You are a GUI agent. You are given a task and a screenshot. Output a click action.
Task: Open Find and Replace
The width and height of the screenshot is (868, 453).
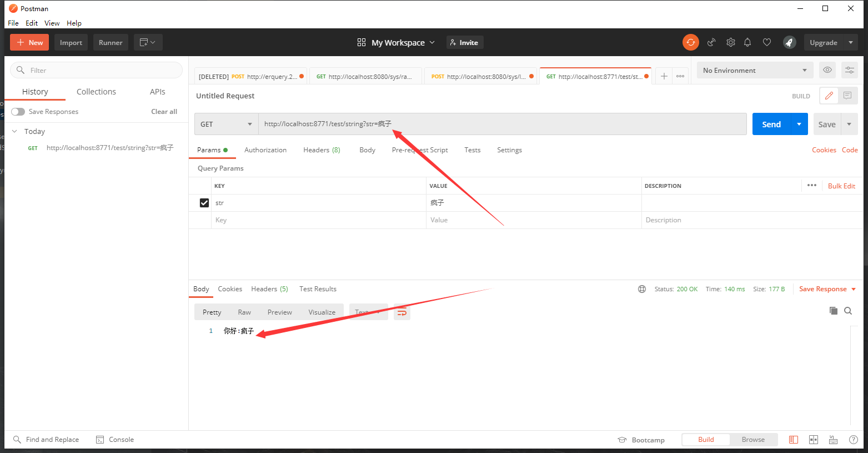[46, 440]
